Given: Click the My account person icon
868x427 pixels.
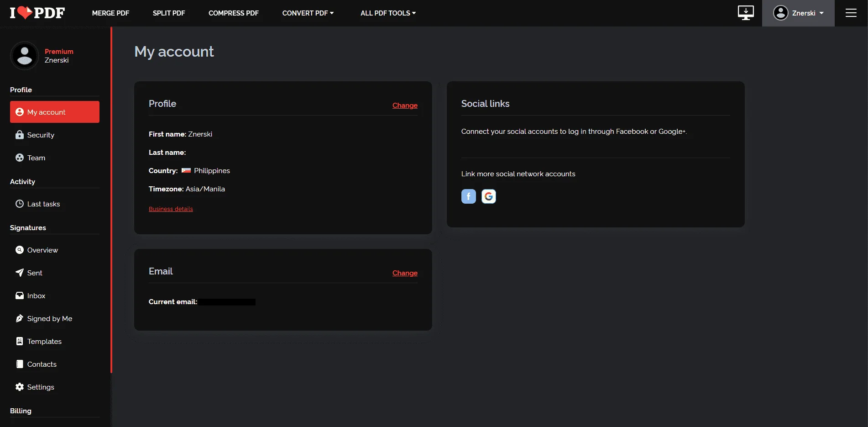Looking at the screenshot, I should [20, 112].
